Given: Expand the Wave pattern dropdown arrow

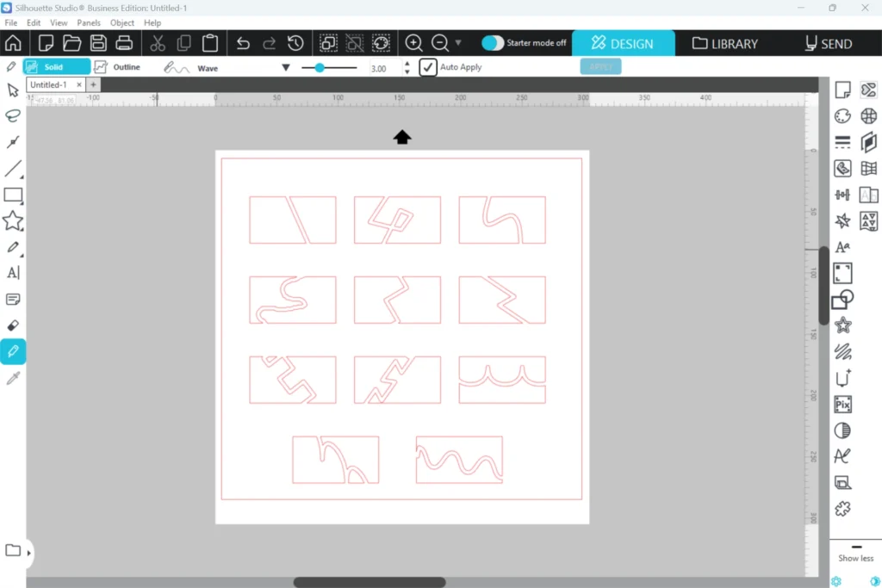Looking at the screenshot, I should tap(285, 68).
